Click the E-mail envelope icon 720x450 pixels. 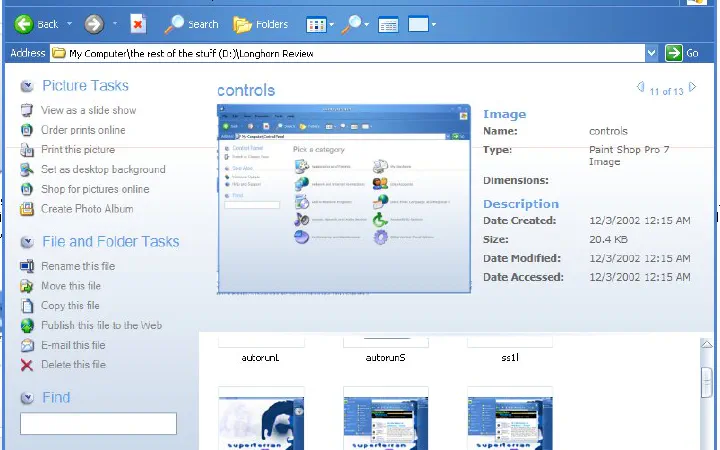(27, 345)
